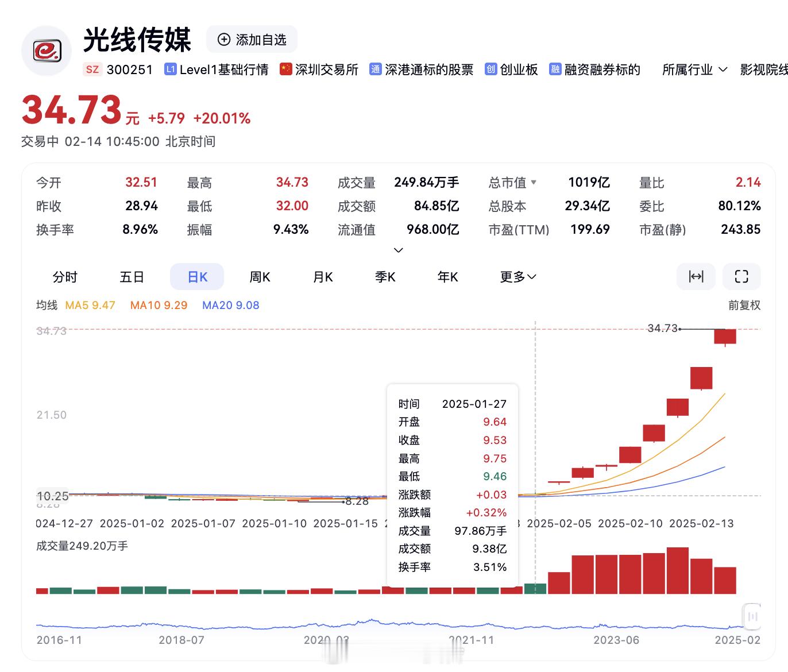Image resolution: width=788 pixels, height=672 pixels.
Task: Click the 成交额 9.38亿 tooltip row
Action: pyautogui.click(x=453, y=549)
